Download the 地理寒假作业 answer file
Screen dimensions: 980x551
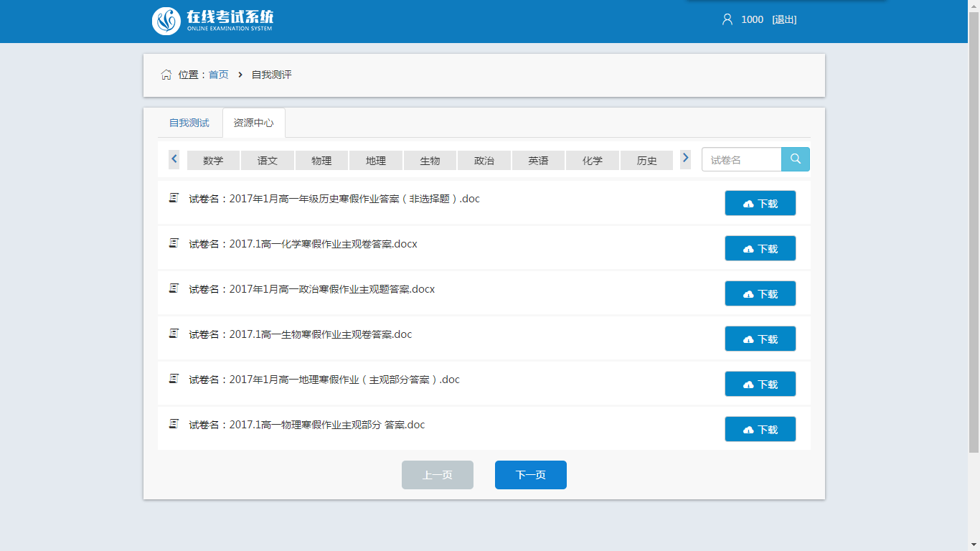(x=760, y=384)
